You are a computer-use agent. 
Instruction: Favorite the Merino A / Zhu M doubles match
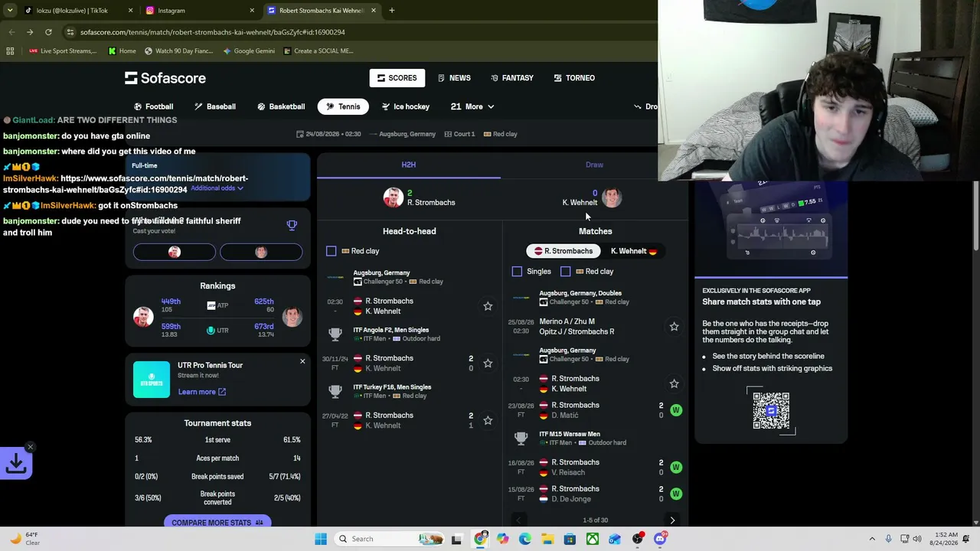pos(674,327)
